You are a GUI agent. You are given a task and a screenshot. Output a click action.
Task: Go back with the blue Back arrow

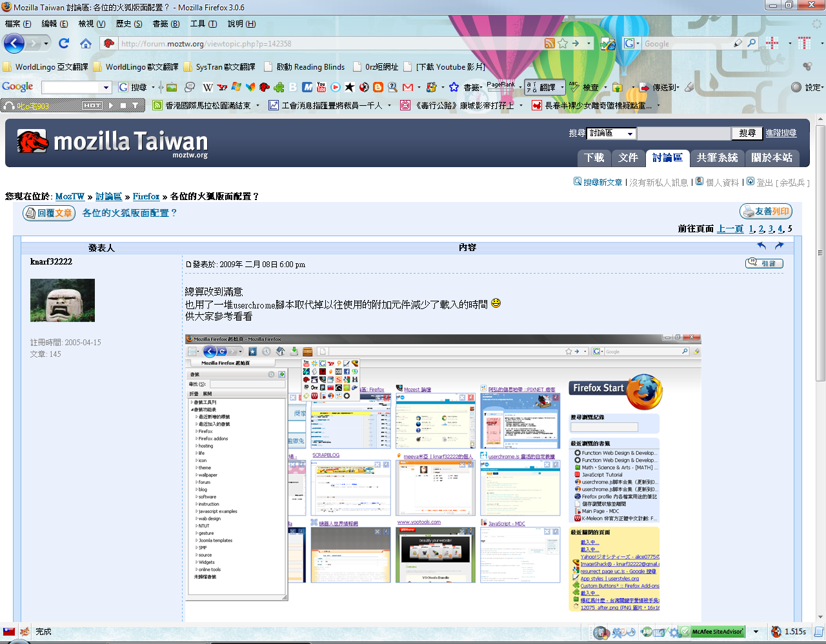pyautogui.click(x=14, y=43)
